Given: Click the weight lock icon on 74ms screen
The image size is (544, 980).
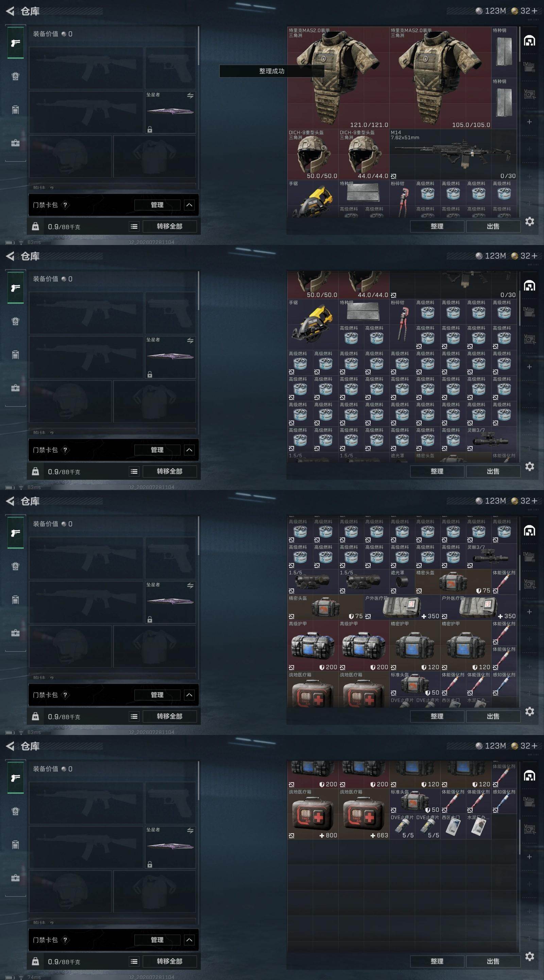Looking at the screenshot, I should tap(35, 961).
